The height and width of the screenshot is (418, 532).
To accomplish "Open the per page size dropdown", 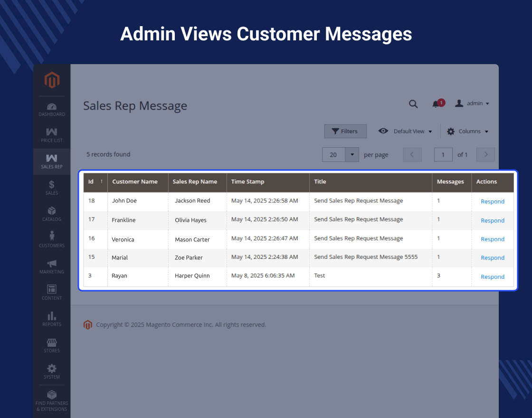I will tap(352, 155).
